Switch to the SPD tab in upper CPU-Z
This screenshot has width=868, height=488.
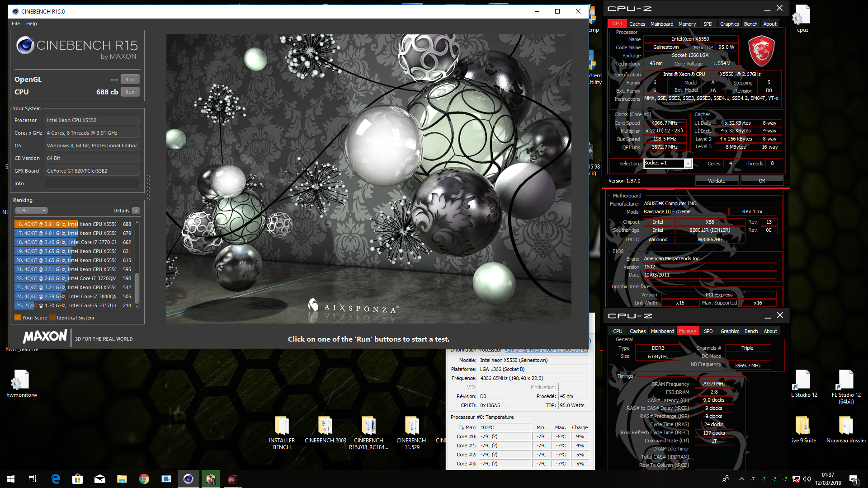(708, 24)
